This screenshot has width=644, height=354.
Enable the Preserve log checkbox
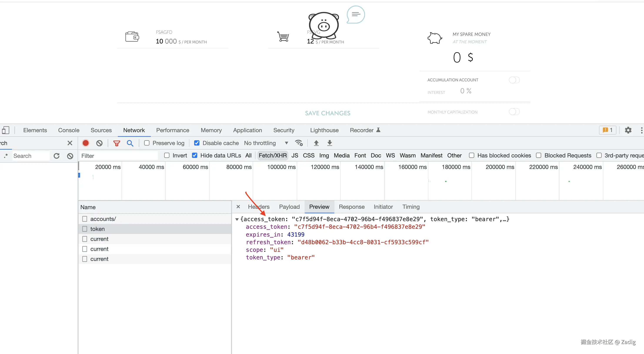click(x=147, y=143)
